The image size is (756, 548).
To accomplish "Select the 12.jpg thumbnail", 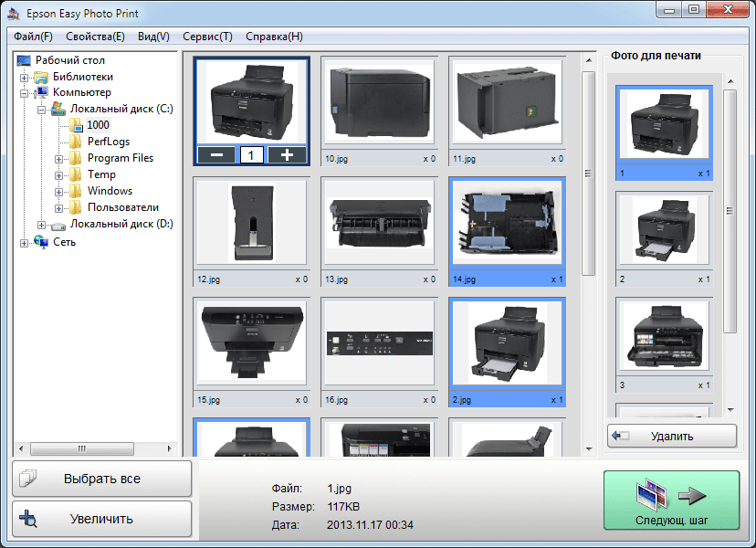I will click(x=252, y=232).
